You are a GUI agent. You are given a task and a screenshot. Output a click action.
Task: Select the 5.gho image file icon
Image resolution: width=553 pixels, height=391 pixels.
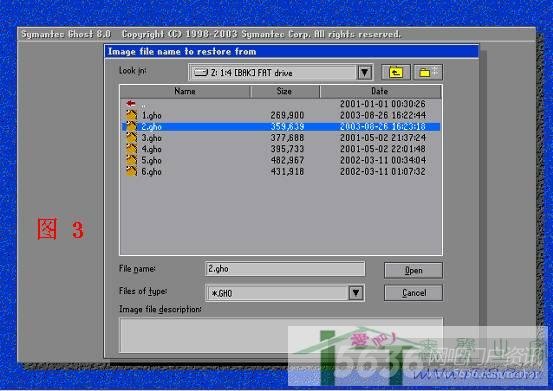coord(132,160)
